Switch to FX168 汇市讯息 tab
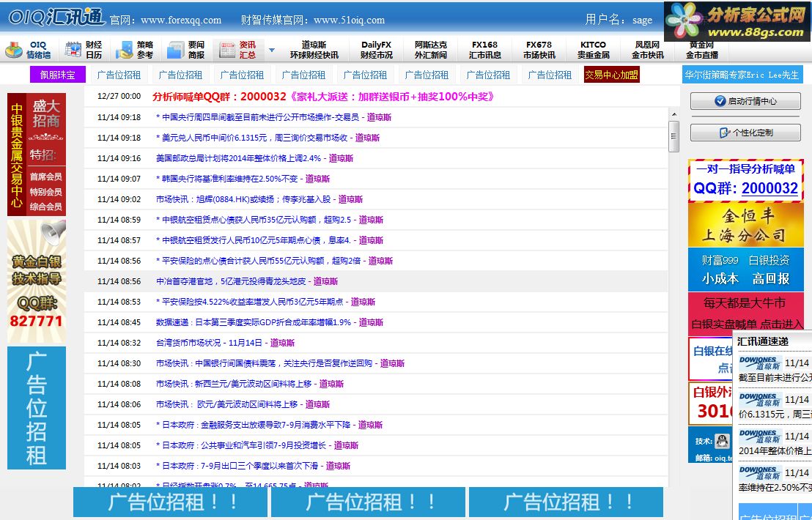The width and height of the screenshot is (812, 520). pyautogui.click(x=484, y=50)
